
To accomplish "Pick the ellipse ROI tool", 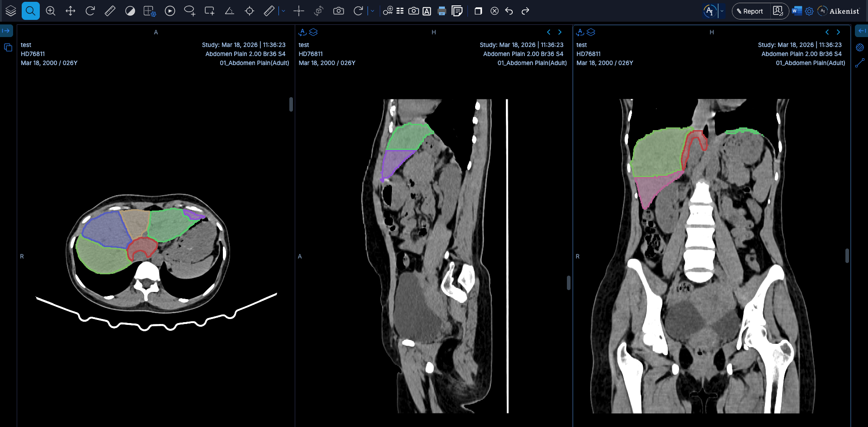I will pyautogui.click(x=189, y=11).
